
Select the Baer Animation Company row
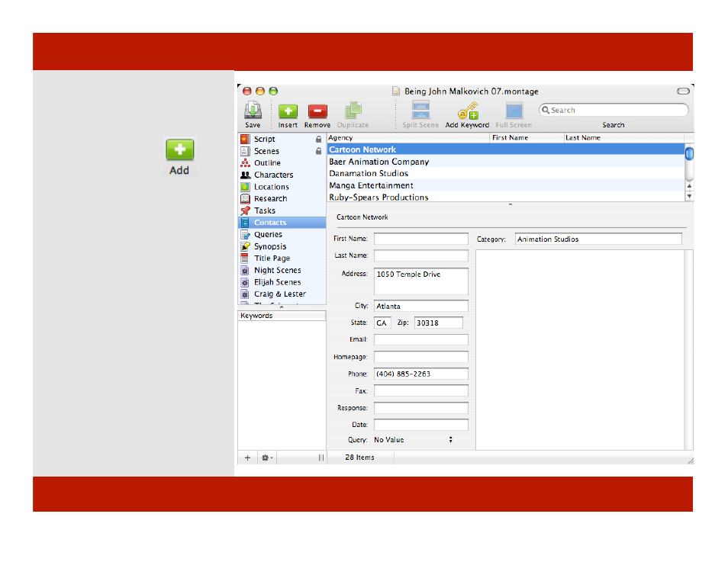pyautogui.click(x=506, y=162)
